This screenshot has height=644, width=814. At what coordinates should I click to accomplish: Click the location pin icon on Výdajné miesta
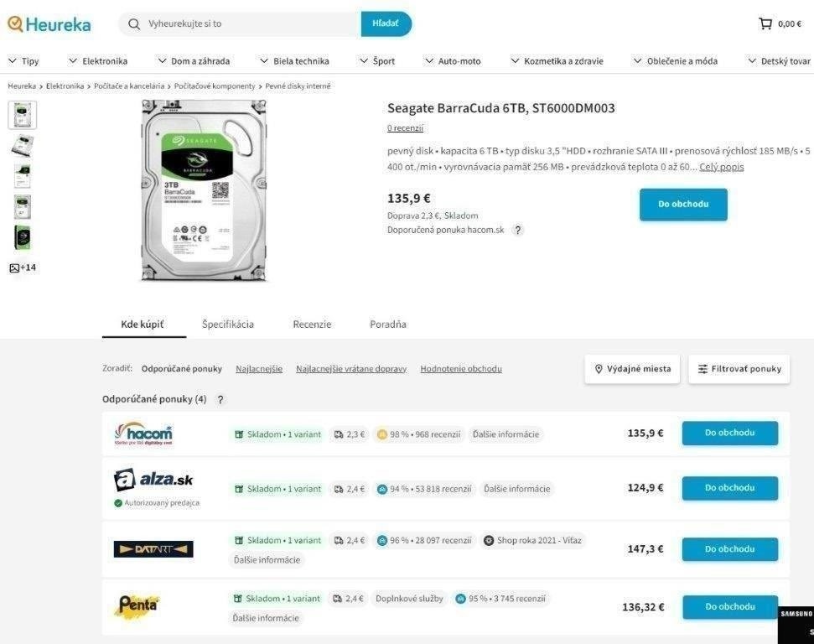tap(599, 368)
